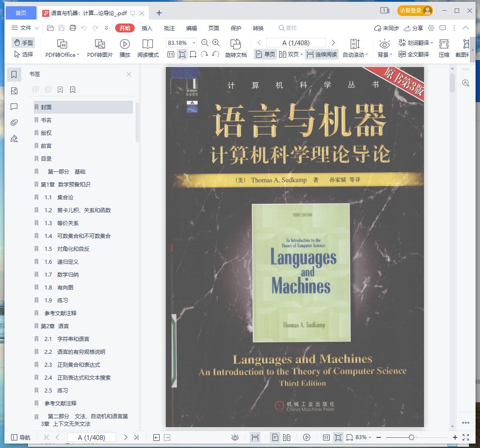Go to next page arrow in toolbar
Viewport: 480px width, 448px height.
333,43
